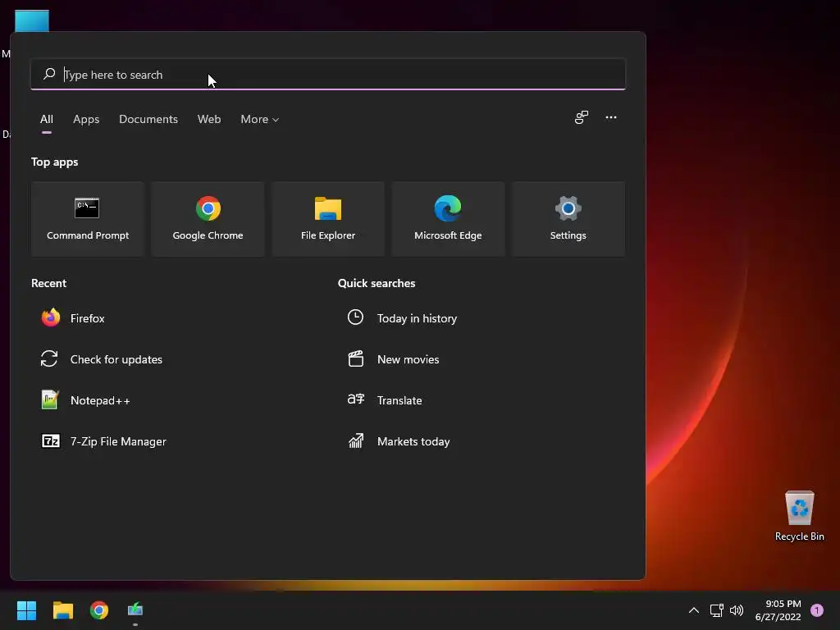
Task: Open the clock showing 9:05 PM
Action: (778, 610)
